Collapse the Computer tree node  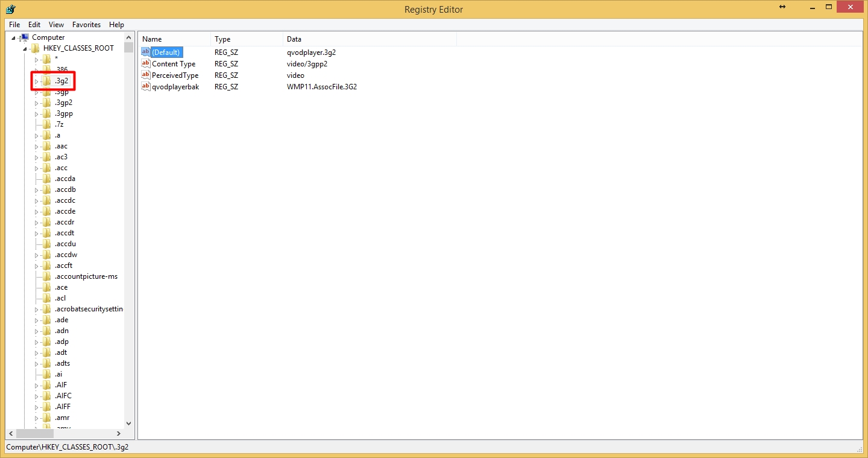pyautogui.click(x=14, y=38)
